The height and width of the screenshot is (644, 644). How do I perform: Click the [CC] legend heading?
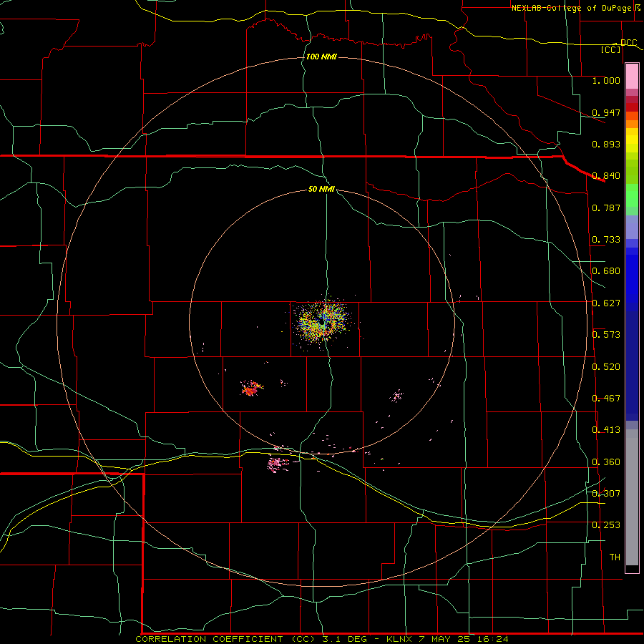click(611, 49)
